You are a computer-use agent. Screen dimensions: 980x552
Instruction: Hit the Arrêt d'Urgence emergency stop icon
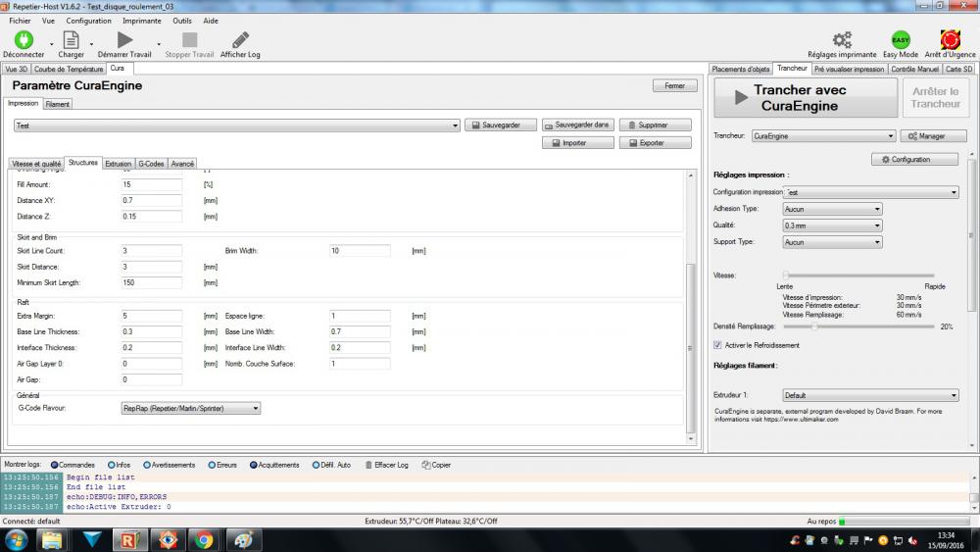tap(950, 40)
